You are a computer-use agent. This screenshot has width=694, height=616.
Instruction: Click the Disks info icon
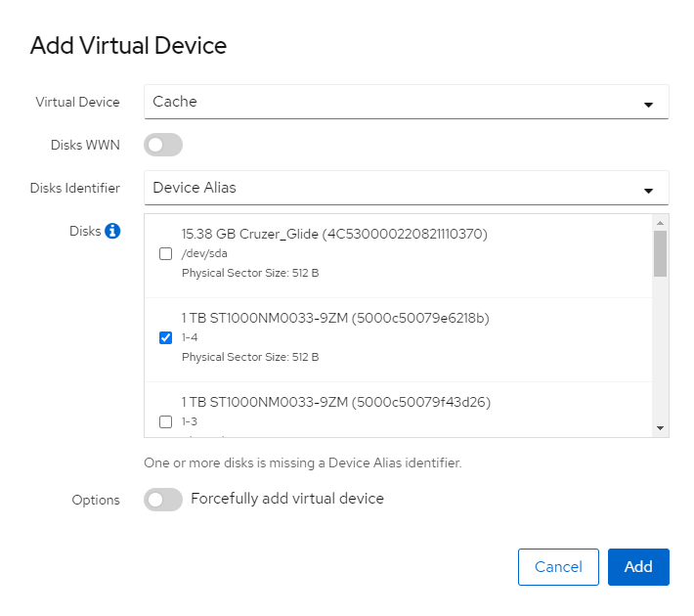point(112,231)
